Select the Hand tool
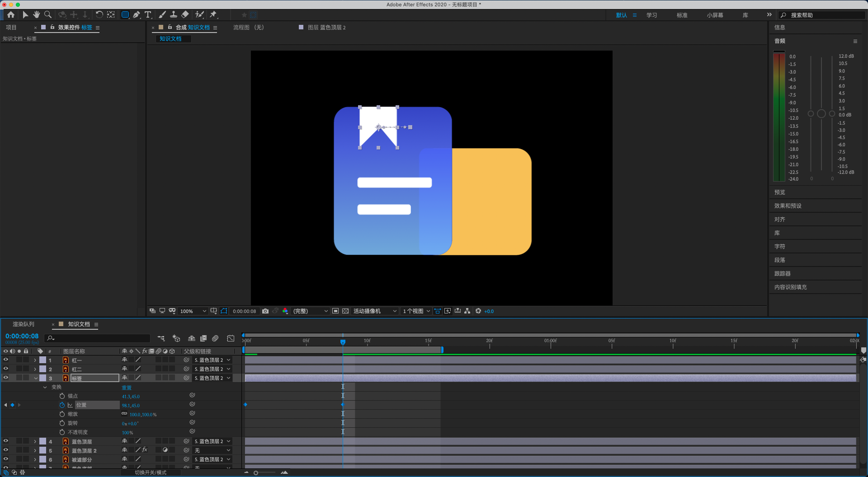Screen dimensions: 868x477 click(37, 15)
